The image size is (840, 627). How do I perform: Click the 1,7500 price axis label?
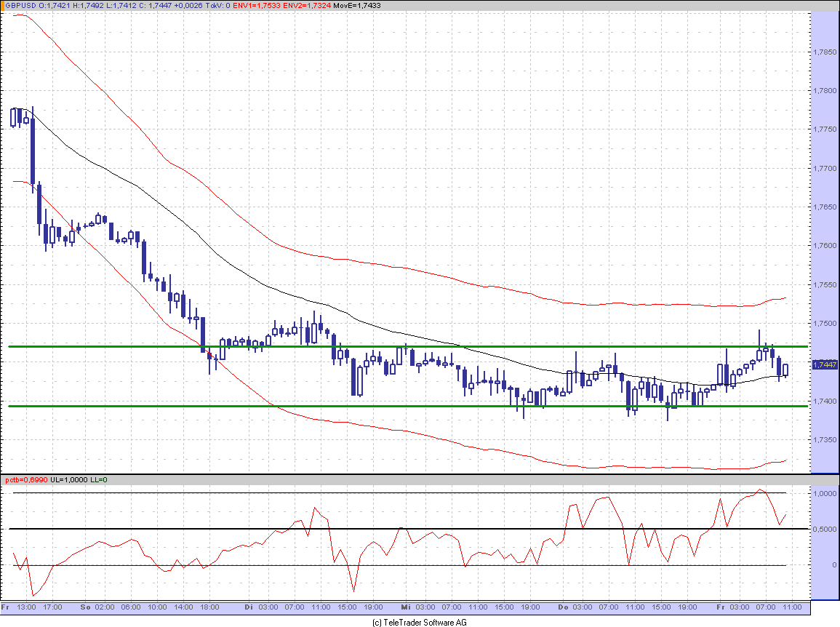coord(824,324)
